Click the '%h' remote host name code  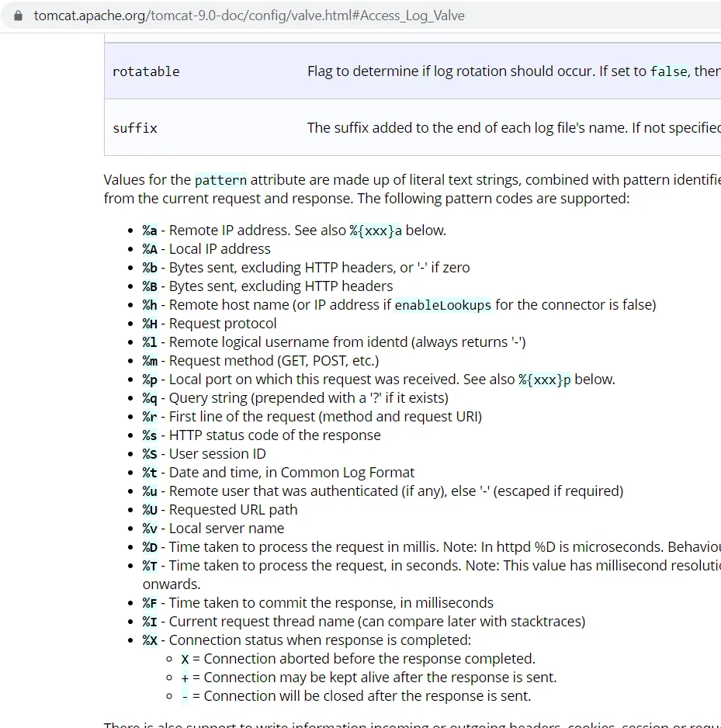tap(150, 305)
